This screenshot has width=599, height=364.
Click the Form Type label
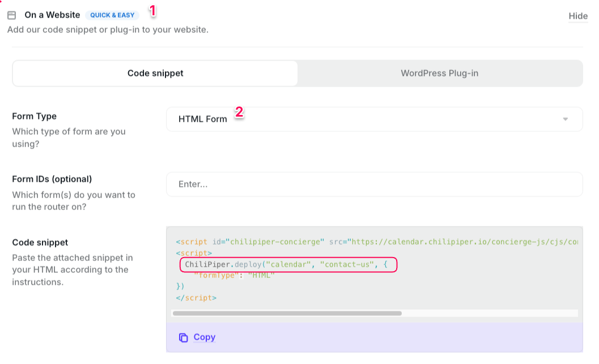(35, 116)
